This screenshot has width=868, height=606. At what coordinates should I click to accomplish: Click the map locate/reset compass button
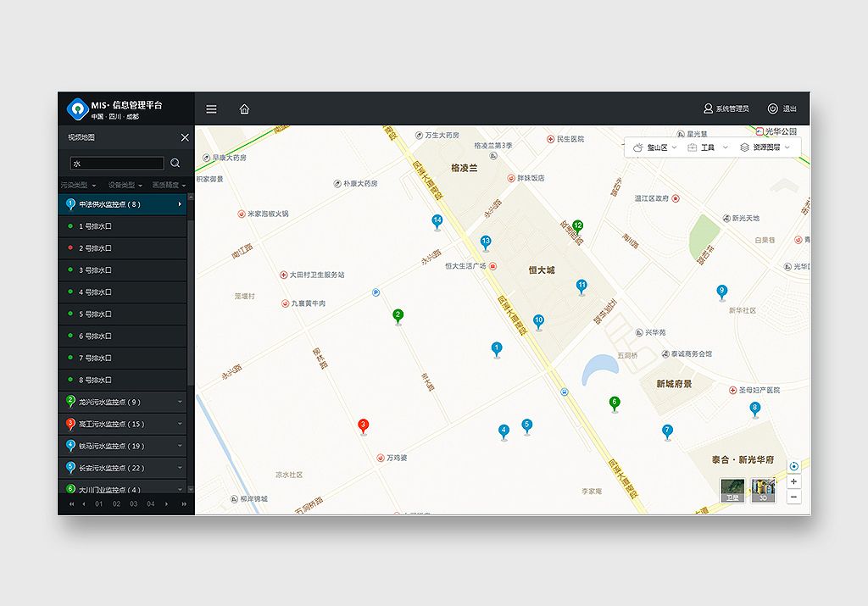tap(793, 466)
